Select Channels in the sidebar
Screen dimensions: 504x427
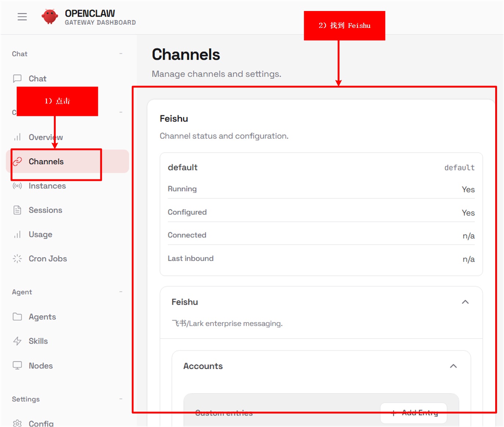pos(46,161)
